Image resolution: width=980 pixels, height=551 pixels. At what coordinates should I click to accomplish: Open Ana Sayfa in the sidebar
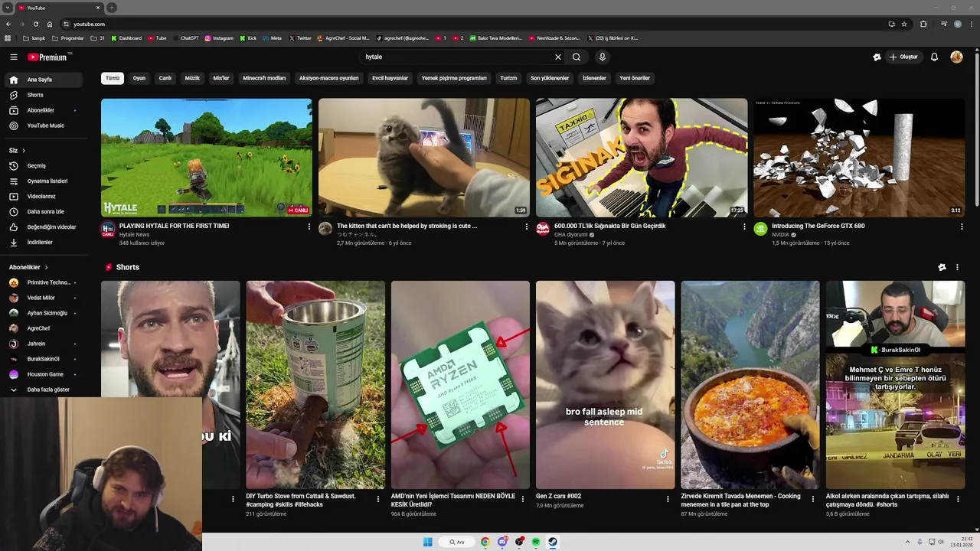[x=43, y=80]
